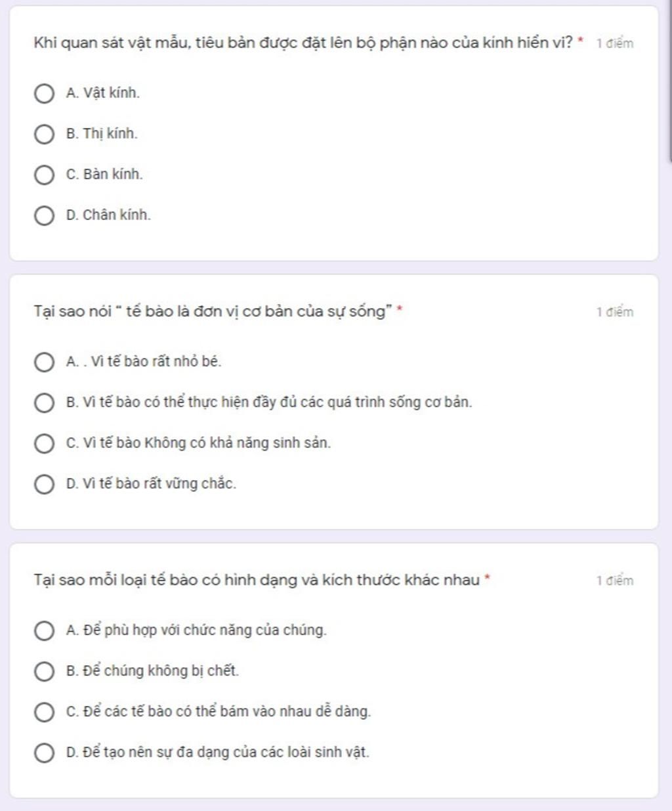Select D. Để tạo nên sự đa dạng
Screen dimensions: 672x811
[44, 753]
